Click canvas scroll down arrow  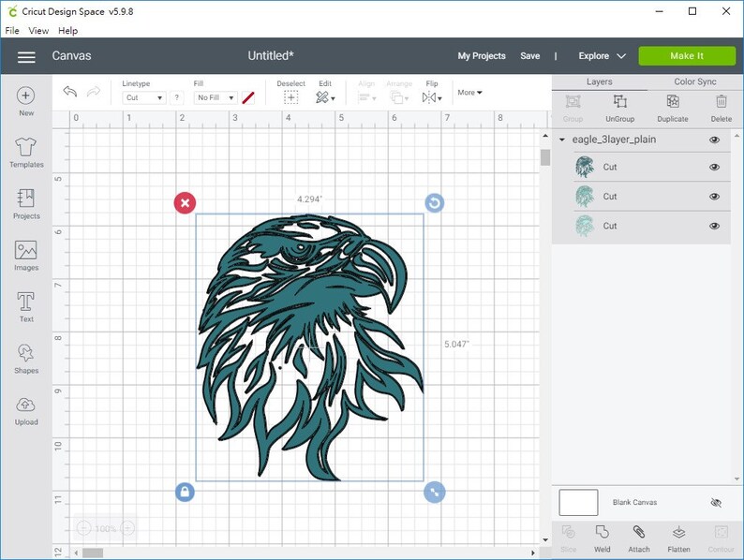coord(545,539)
